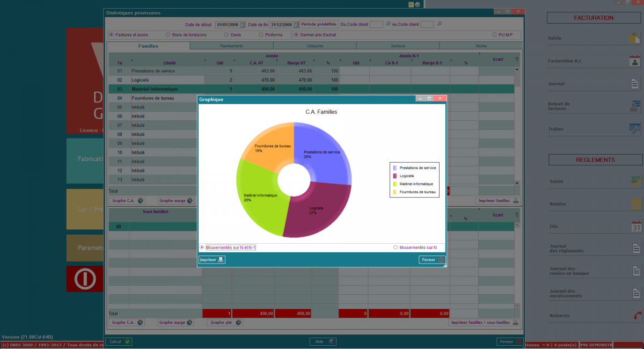
Task: Click Graphe C.A. below the Sous familles grid
Action: click(127, 323)
